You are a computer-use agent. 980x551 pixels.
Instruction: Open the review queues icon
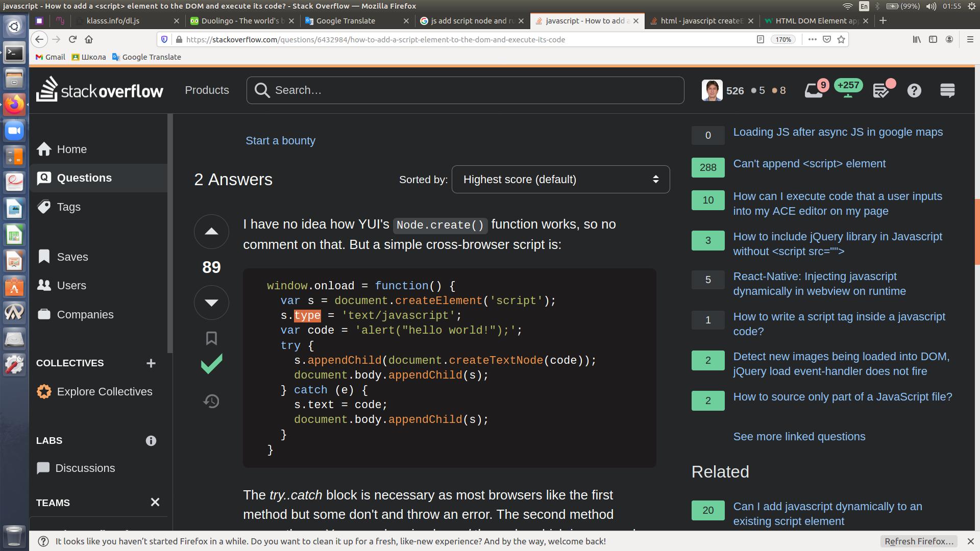tap(881, 91)
